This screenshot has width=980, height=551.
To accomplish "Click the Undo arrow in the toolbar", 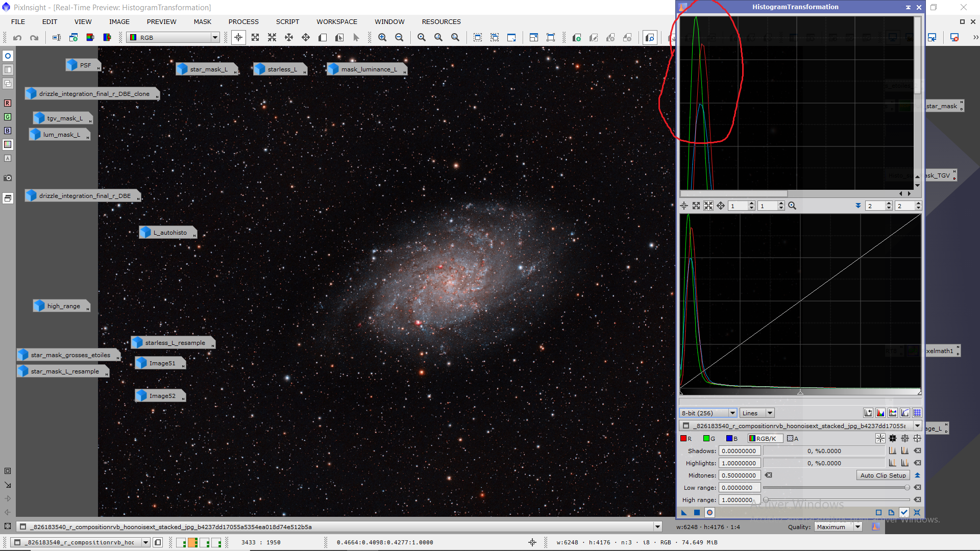I will [x=17, y=38].
